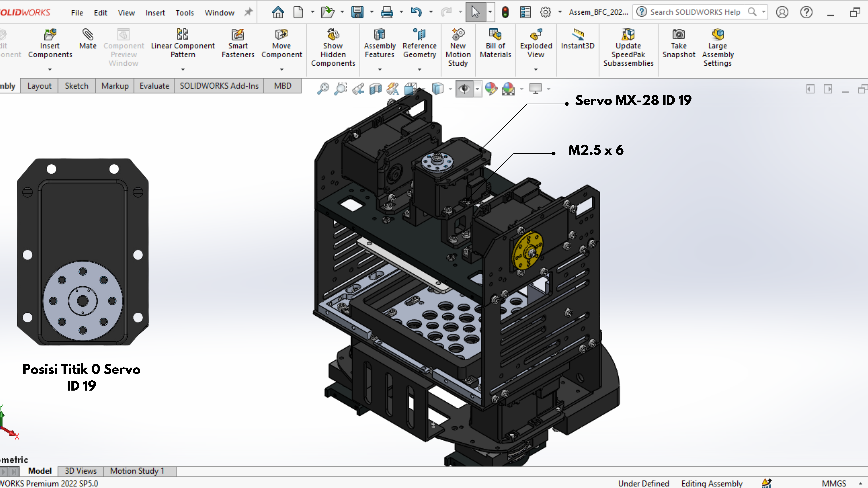Open the Tools menu

pyautogui.click(x=185, y=13)
